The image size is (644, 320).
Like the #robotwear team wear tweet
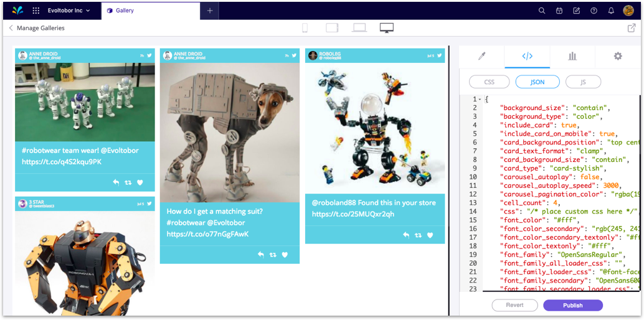pos(140,183)
